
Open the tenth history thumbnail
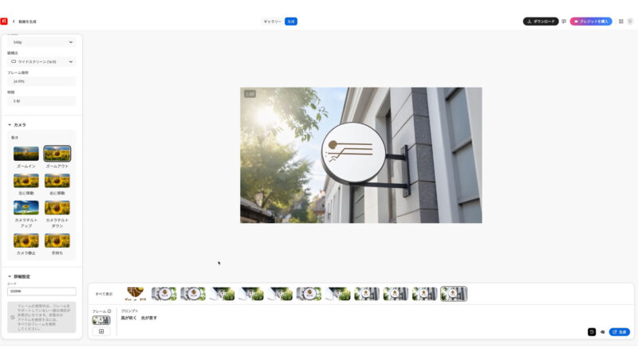click(x=396, y=294)
